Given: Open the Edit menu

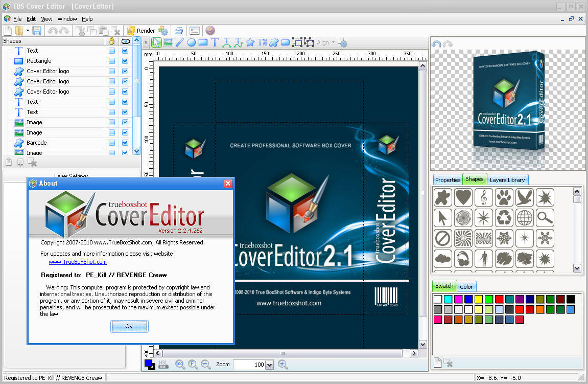Looking at the screenshot, I should coord(31,19).
